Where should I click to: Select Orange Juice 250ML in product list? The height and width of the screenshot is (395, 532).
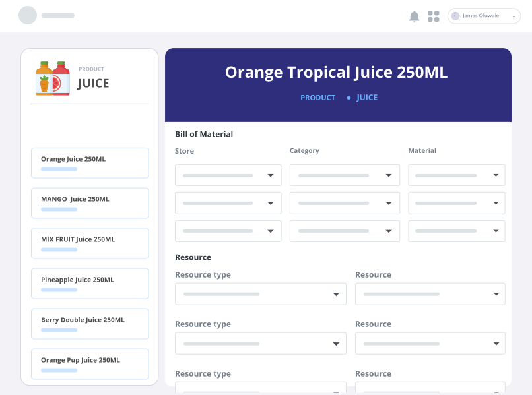(90, 163)
